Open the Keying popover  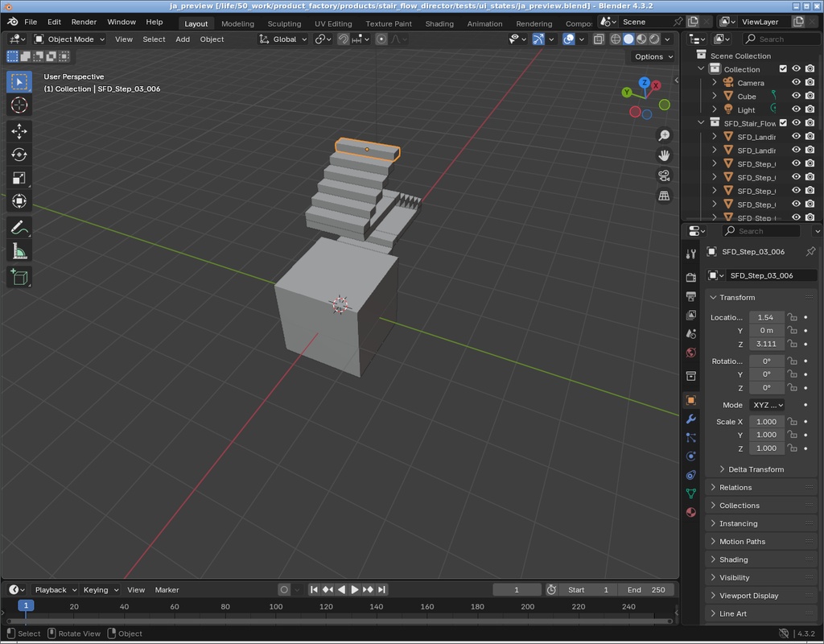(x=100, y=590)
